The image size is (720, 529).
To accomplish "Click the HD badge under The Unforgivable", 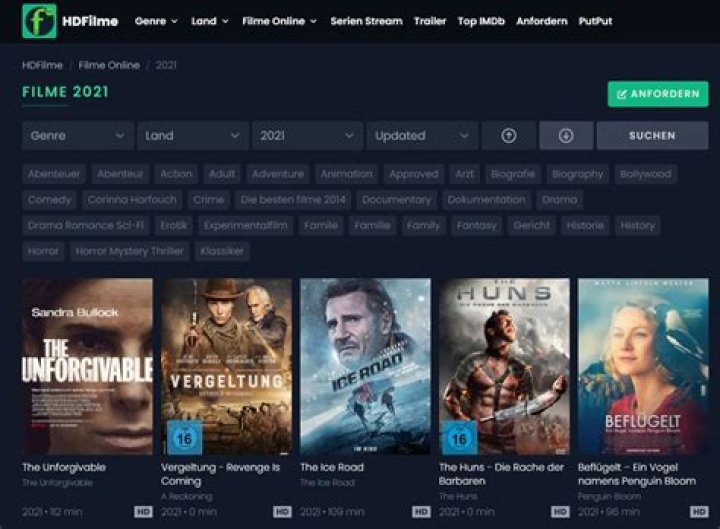I will [143, 512].
